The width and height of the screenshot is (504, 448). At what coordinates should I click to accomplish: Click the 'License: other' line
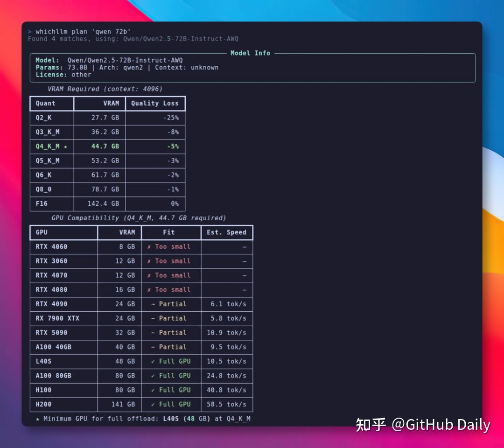coord(63,75)
